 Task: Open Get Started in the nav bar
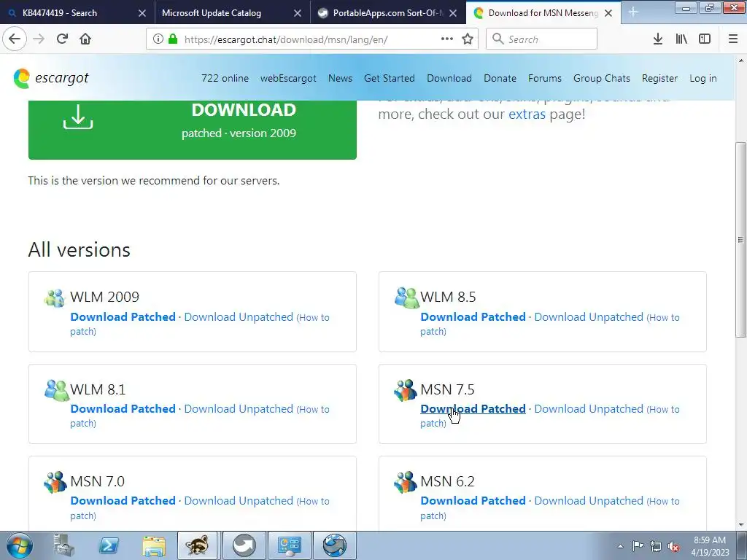[390, 78]
